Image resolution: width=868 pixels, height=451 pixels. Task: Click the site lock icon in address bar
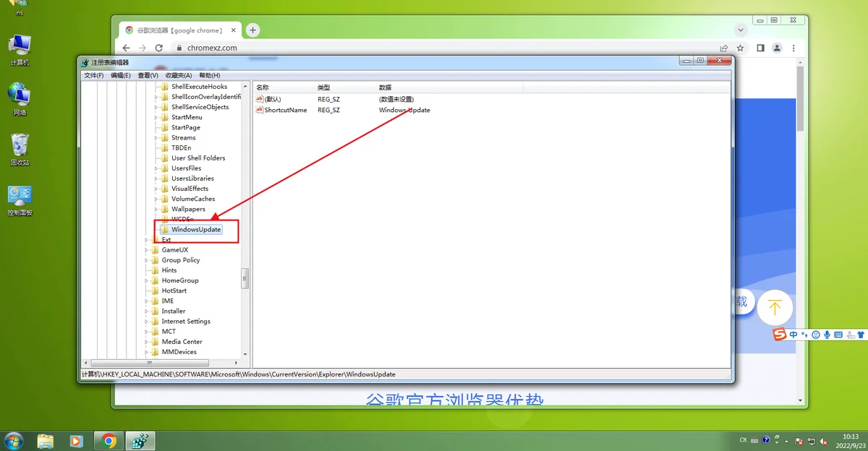180,48
